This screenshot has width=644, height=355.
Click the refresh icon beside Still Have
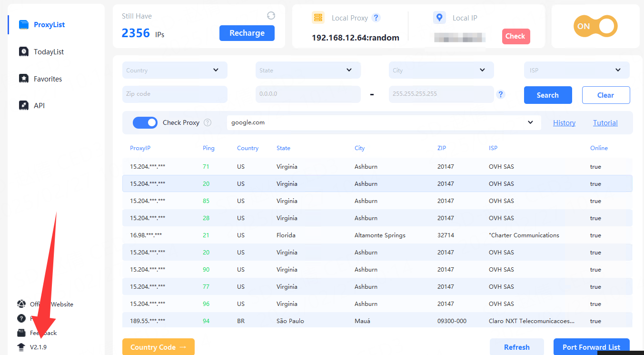(x=271, y=16)
